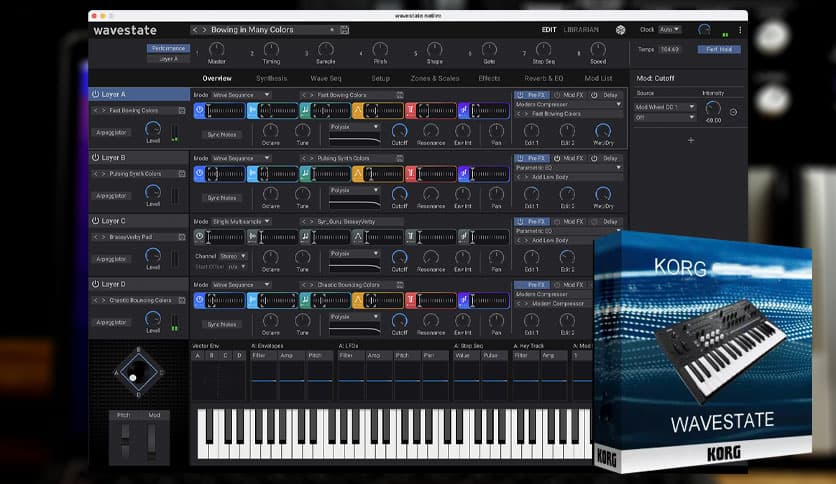
Task: Open the three-dot options menu
Action: (x=740, y=30)
